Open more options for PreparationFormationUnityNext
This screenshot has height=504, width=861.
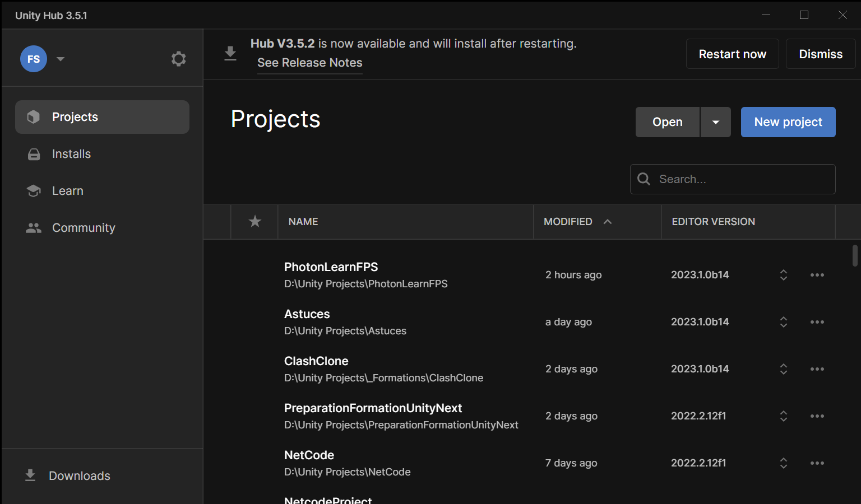[x=817, y=416]
